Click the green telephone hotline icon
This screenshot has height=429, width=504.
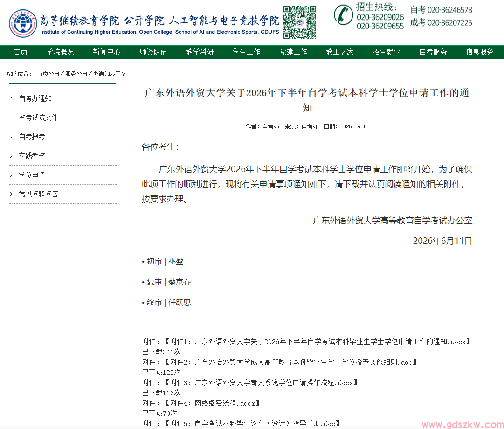344,15
